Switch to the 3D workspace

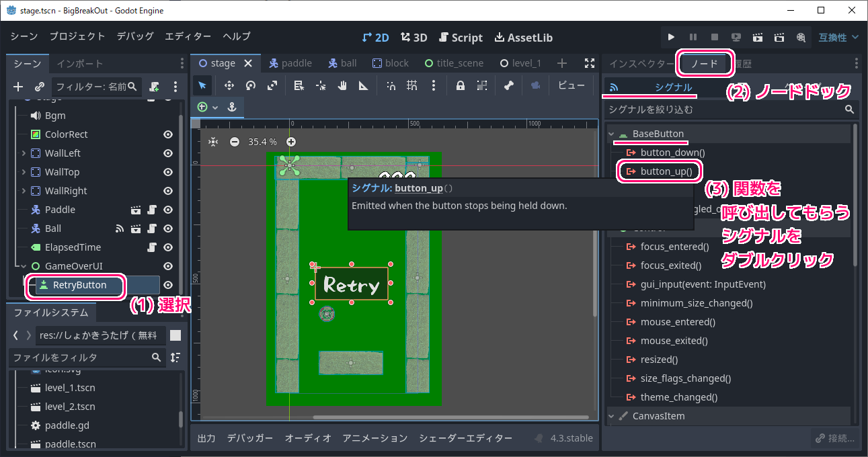point(414,38)
